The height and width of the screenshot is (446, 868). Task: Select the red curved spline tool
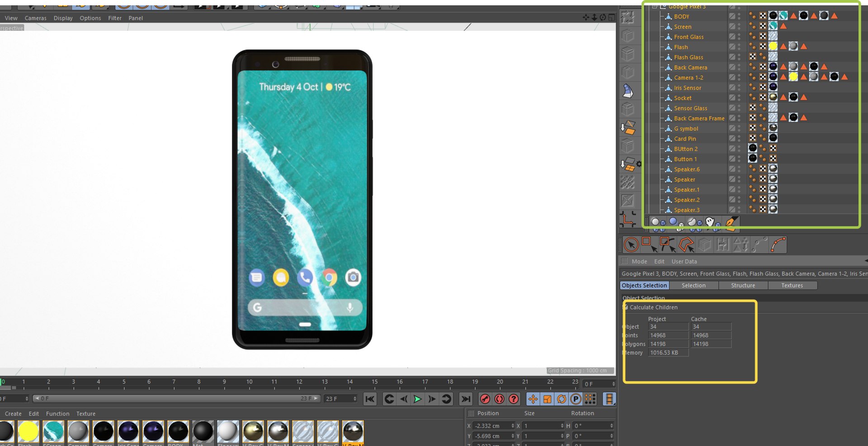(778, 245)
